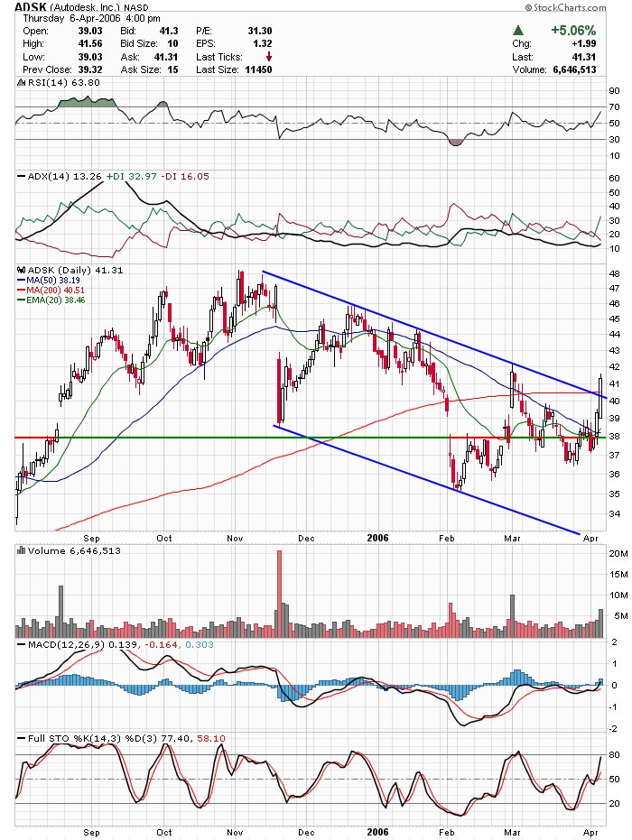Click the MACD histogram value 0.303
Image resolution: width=632 pixels, height=840 pixels.
pyautogui.click(x=200, y=644)
